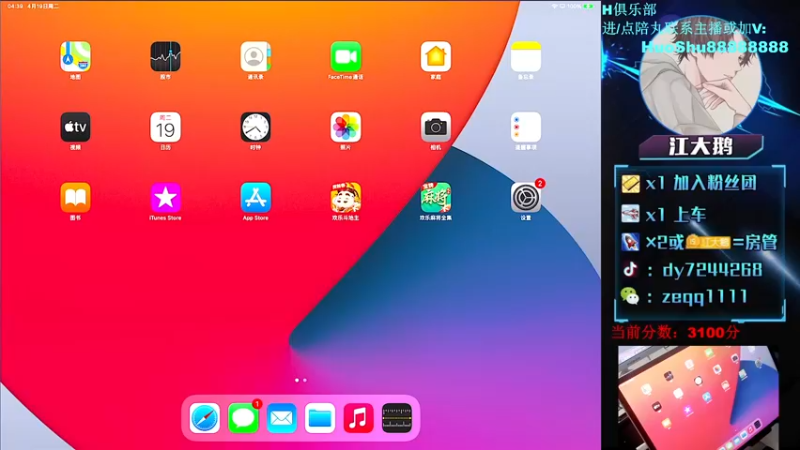Open the Apple TV app
The image size is (800, 450).
click(x=76, y=127)
